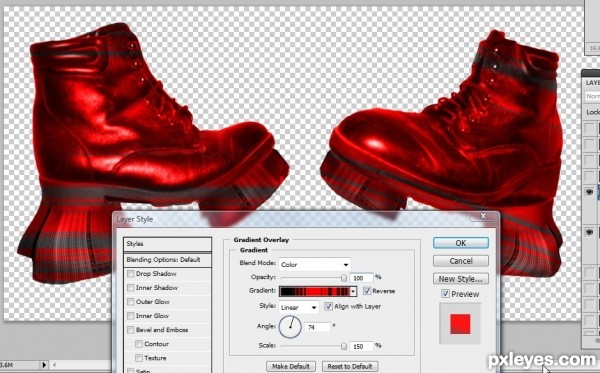Click OK in the Layer Style dialog
Viewport: 600px width, 373px height.
(x=461, y=243)
